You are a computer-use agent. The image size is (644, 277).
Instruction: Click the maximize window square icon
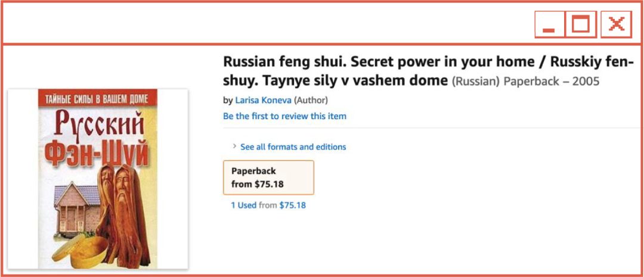point(581,24)
